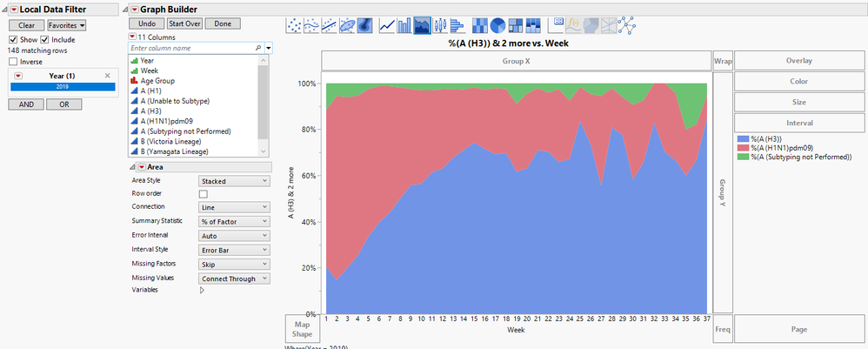
Task: Open the Connection dropdown
Action: point(234,207)
